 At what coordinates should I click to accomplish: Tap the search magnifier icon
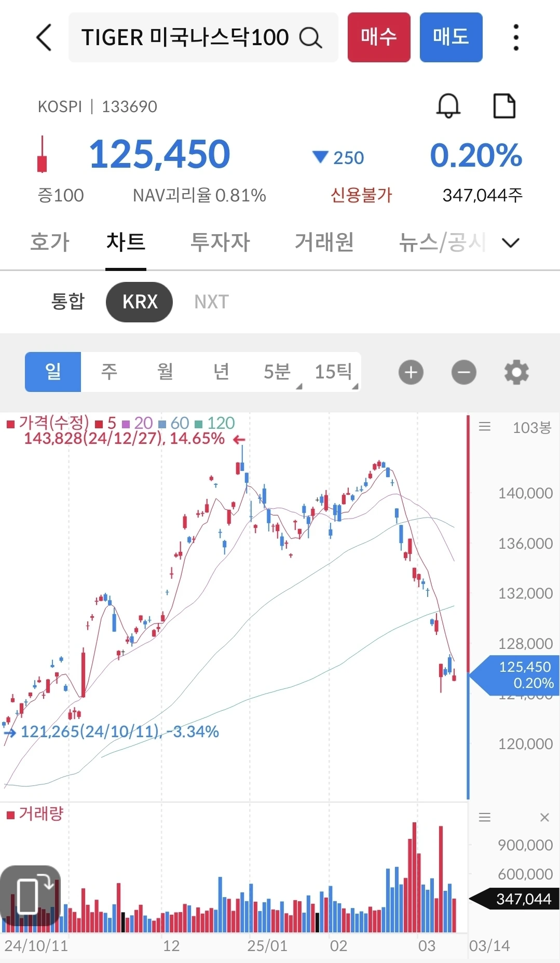pos(310,37)
